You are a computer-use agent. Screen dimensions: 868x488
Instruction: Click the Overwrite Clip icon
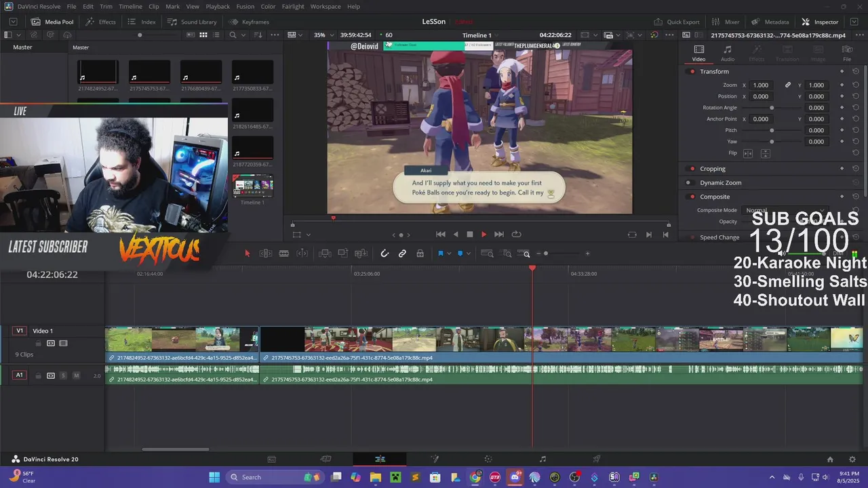(x=343, y=253)
